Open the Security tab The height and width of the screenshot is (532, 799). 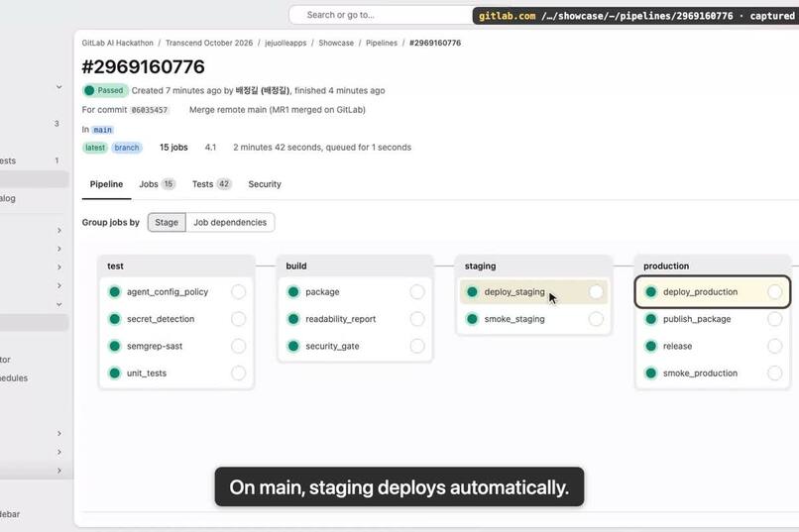[x=265, y=184]
